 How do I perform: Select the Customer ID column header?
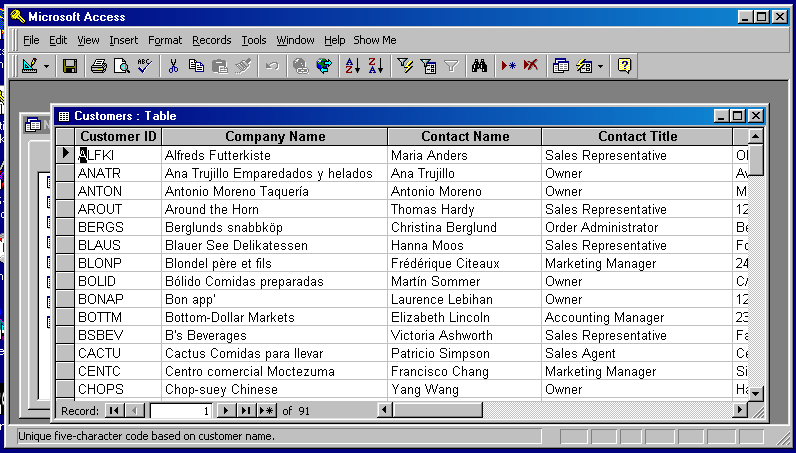(x=118, y=137)
